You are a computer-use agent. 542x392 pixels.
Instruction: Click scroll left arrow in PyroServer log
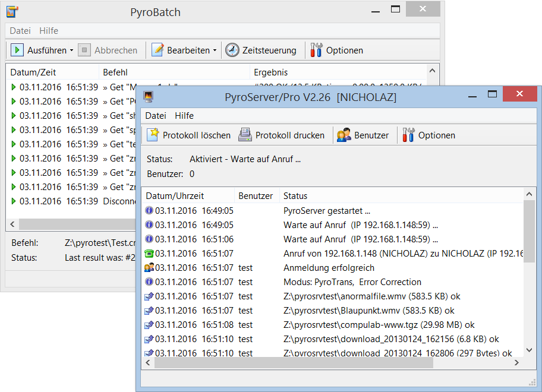point(148,363)
